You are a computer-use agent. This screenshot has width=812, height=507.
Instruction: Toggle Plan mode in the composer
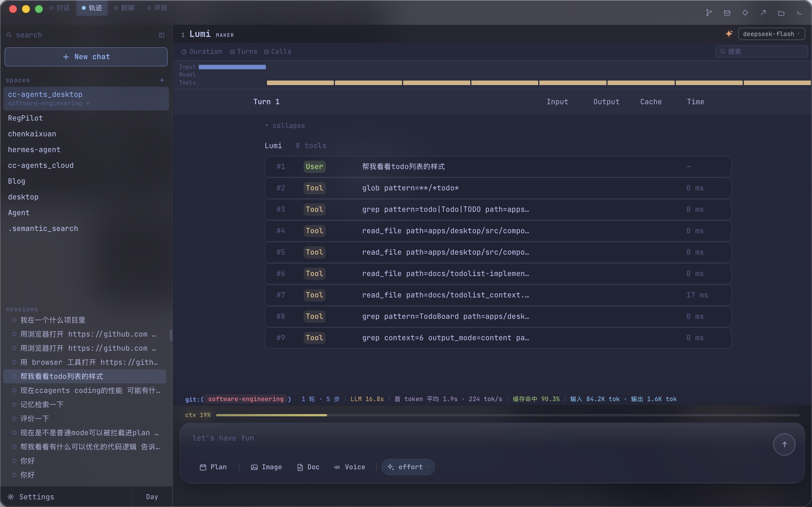coord(213,467)
